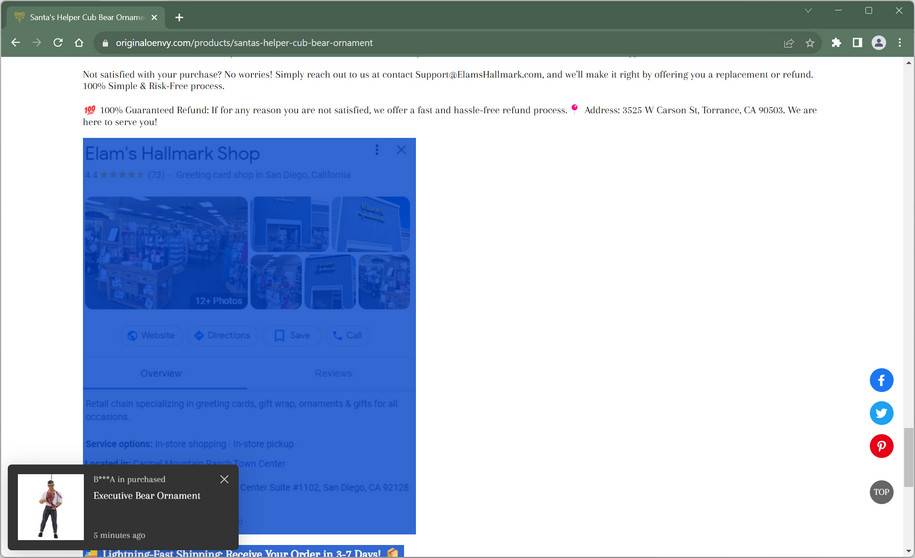This screenshot has height=558, width=915.
Task: Click the Website button on shop card
Action: [151, 336]
